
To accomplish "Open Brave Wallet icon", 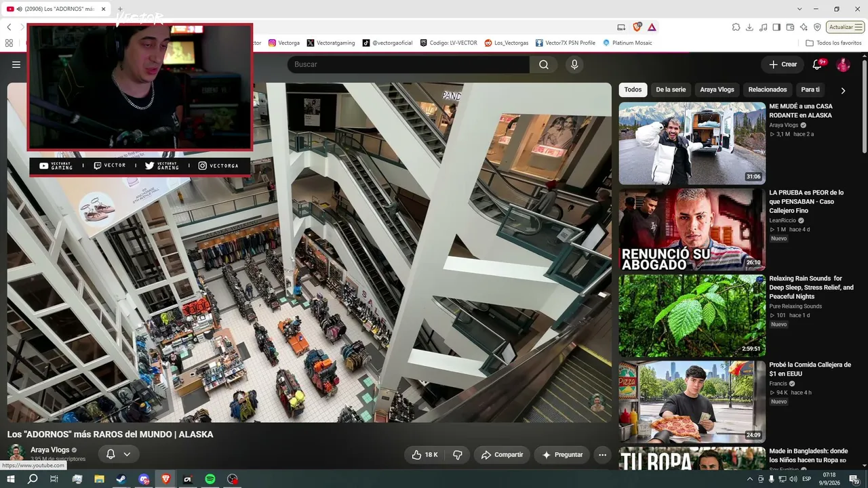I will click(x=790, y=27).
